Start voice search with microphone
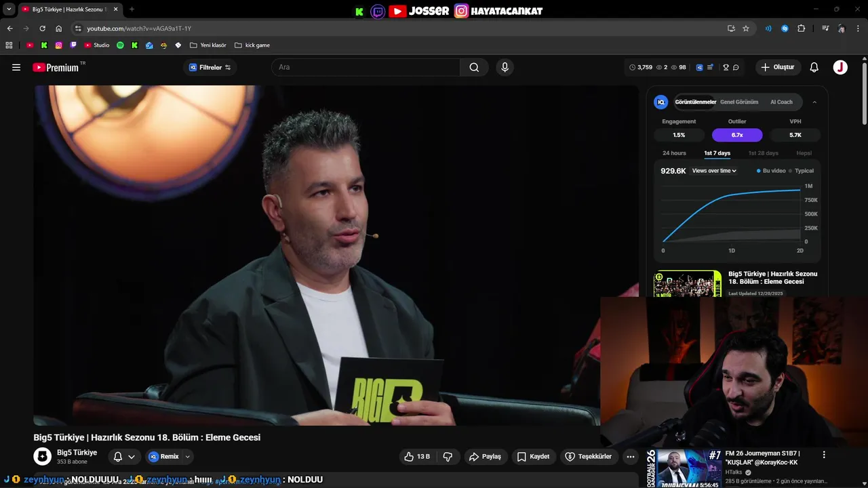The width and height of the screenshot is (868, 488). tap(505, 67)
